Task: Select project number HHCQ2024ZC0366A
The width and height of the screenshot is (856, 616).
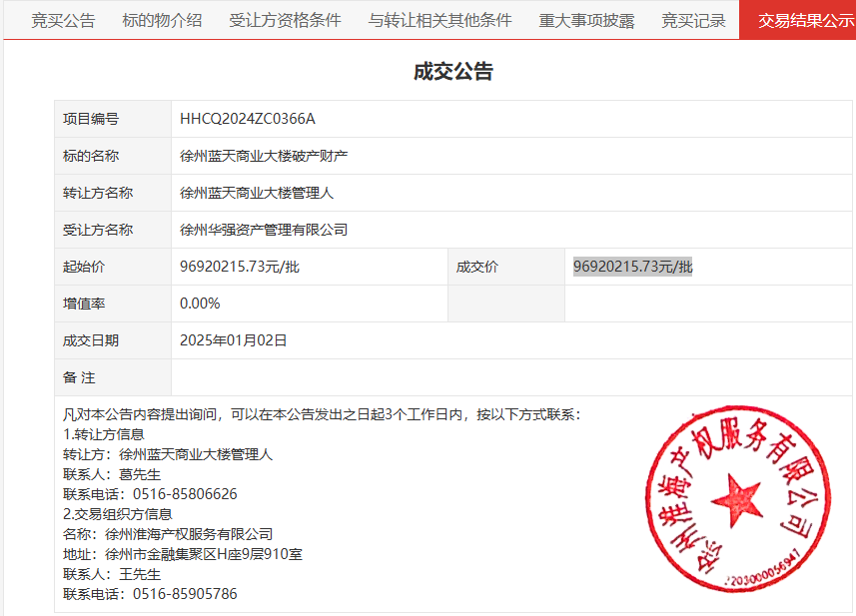Action: point(248,119)
